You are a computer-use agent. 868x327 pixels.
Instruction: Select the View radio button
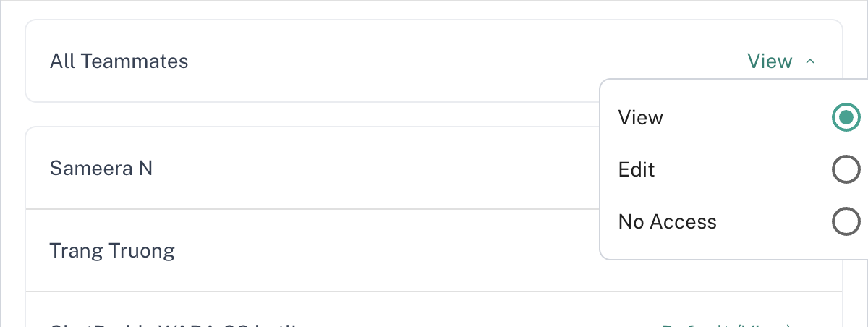(846, 117)
